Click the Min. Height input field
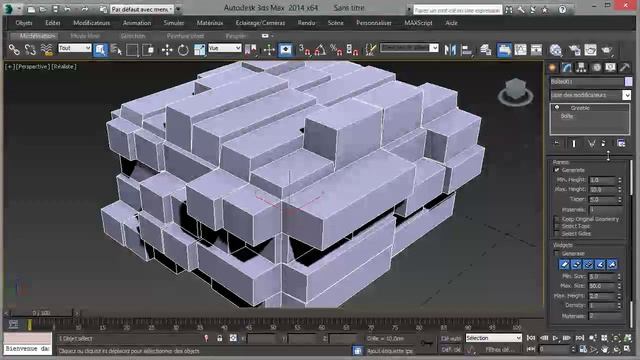The image size is (640, 360). coord(603,180)
